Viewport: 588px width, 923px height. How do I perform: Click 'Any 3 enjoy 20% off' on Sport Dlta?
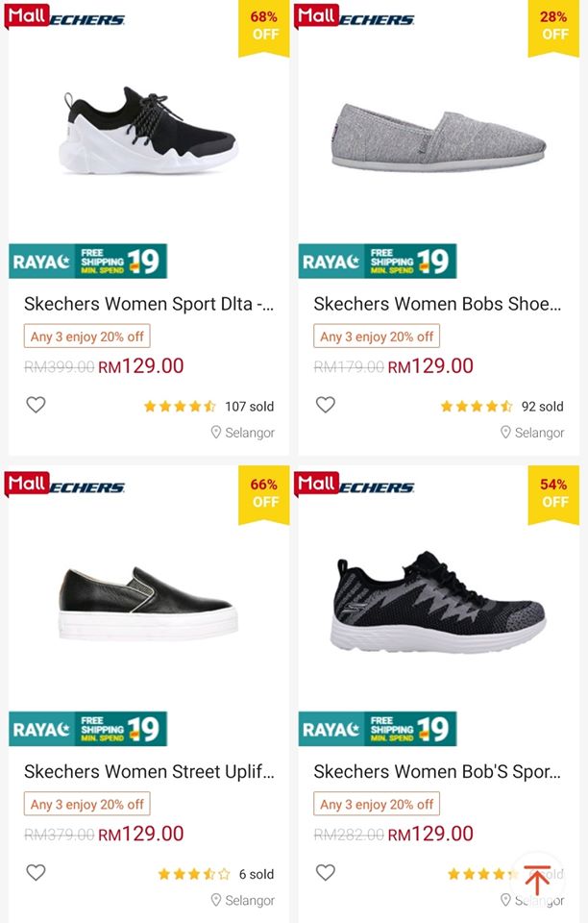[86, 337]
